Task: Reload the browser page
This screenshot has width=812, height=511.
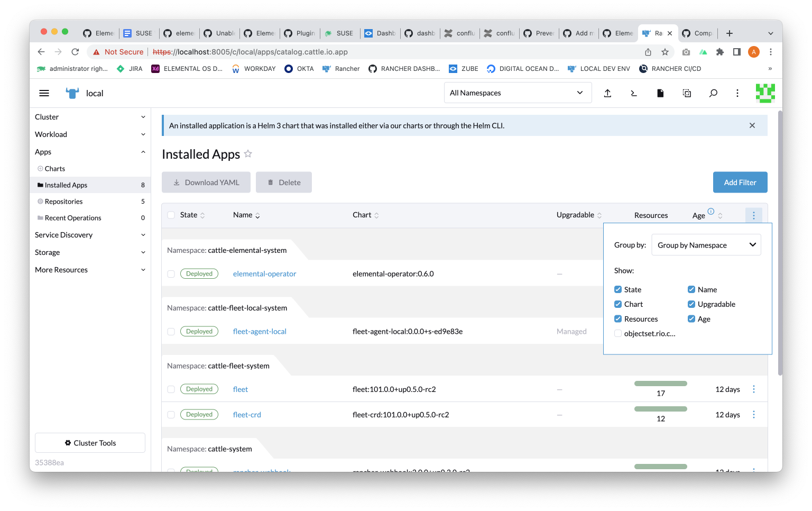Action: [75, 52]
